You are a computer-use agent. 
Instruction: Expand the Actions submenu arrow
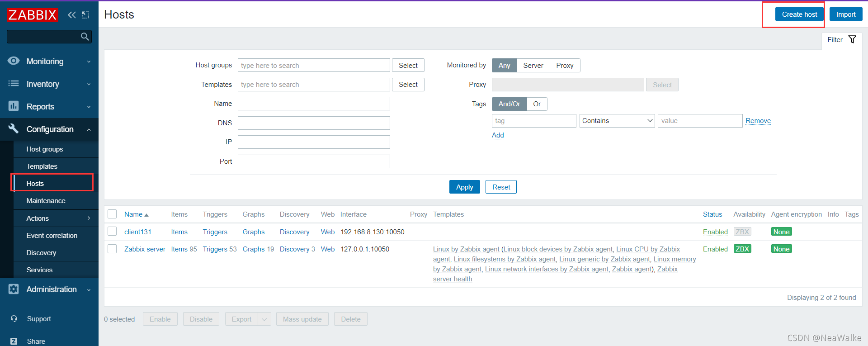89,218
